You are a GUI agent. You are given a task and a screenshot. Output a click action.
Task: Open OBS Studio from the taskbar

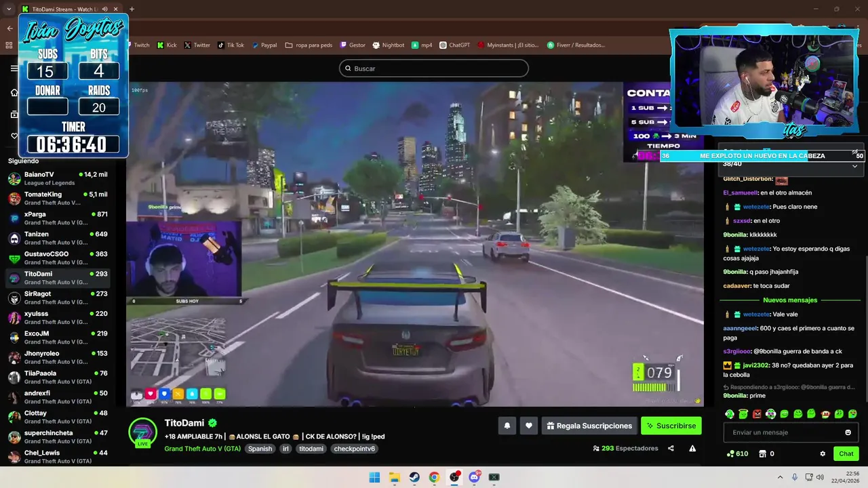(x=454, y=477)
